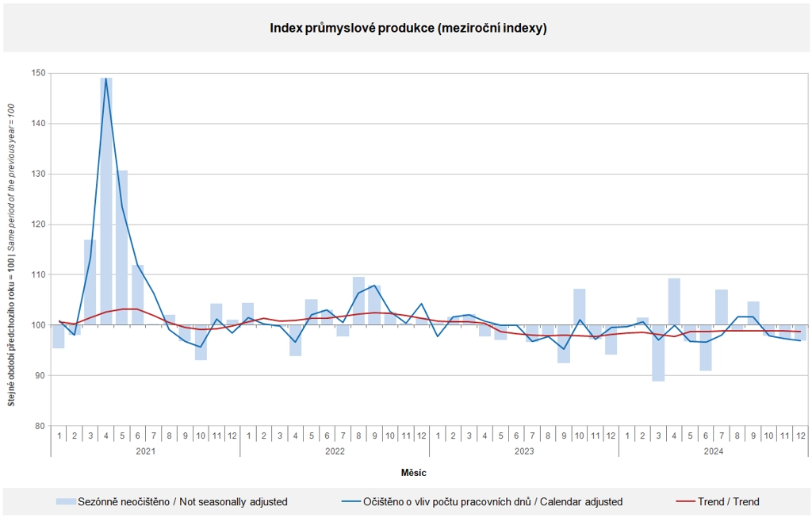Click the light blue Not seasonally adjusted legend swatch
This screenshot has width=812, height=518.
(x=67, y=501)
